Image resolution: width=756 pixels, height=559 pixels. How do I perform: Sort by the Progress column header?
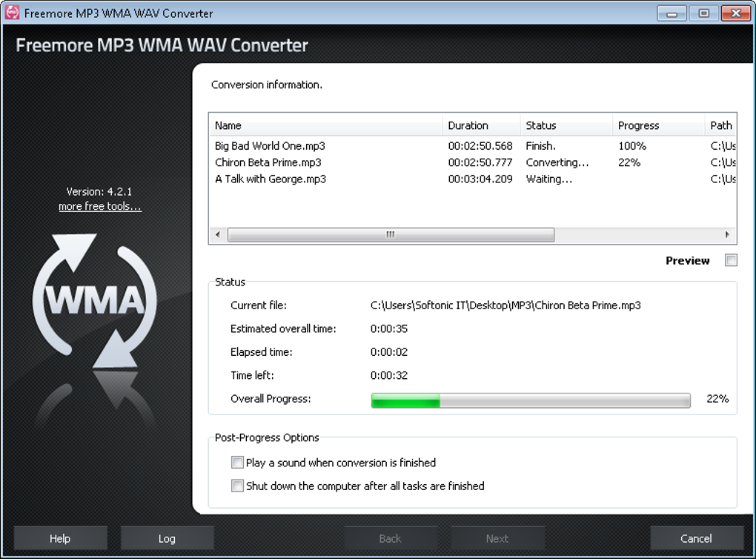(x=659, y=125)
